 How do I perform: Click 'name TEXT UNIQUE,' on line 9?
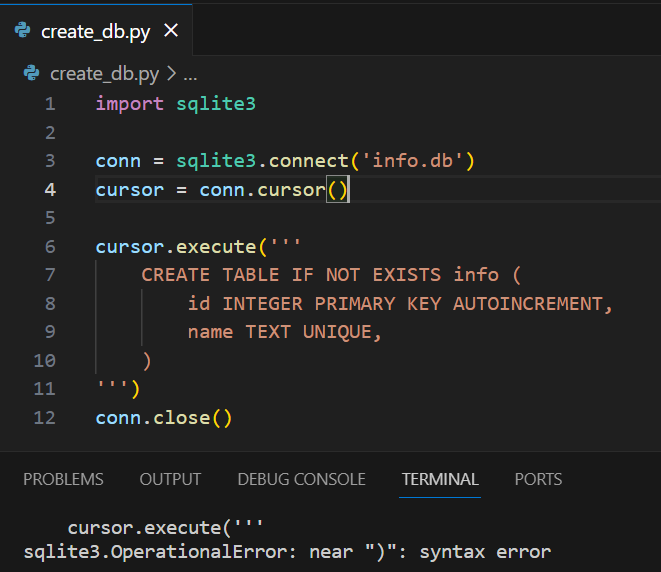coord(285,332)
